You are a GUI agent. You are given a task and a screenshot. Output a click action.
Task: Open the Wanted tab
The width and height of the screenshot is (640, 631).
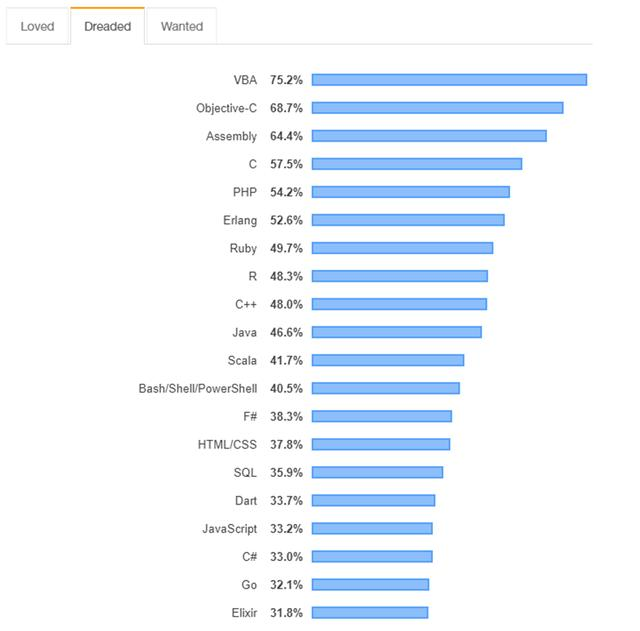tap(182, 26)
